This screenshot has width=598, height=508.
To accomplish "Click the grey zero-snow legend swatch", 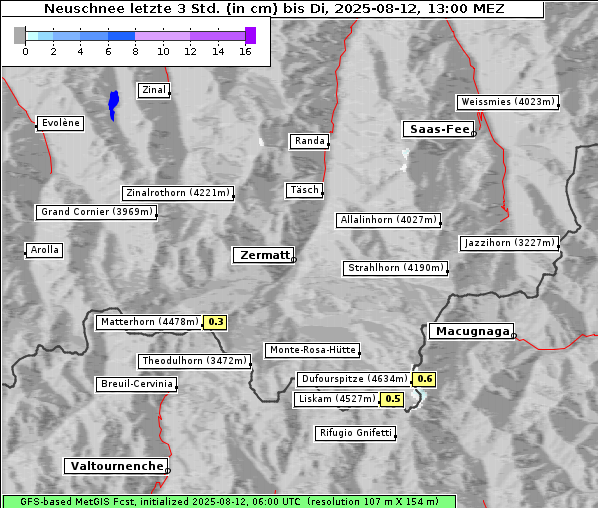I will coord(19,35).
